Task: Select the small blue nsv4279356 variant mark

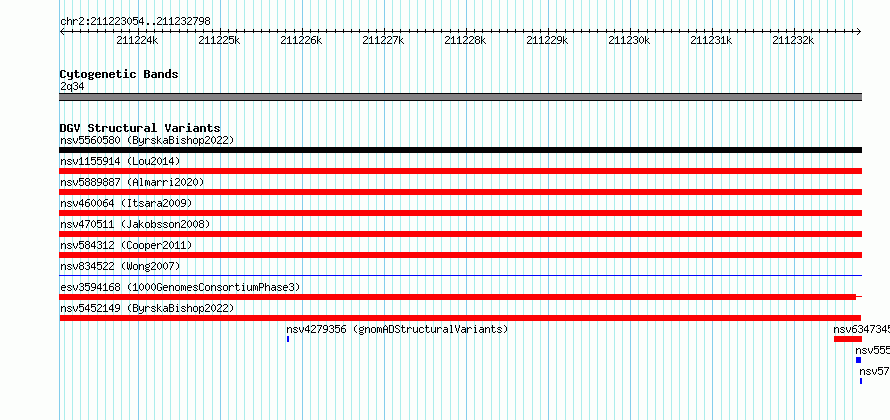Action: coord(288,339)
